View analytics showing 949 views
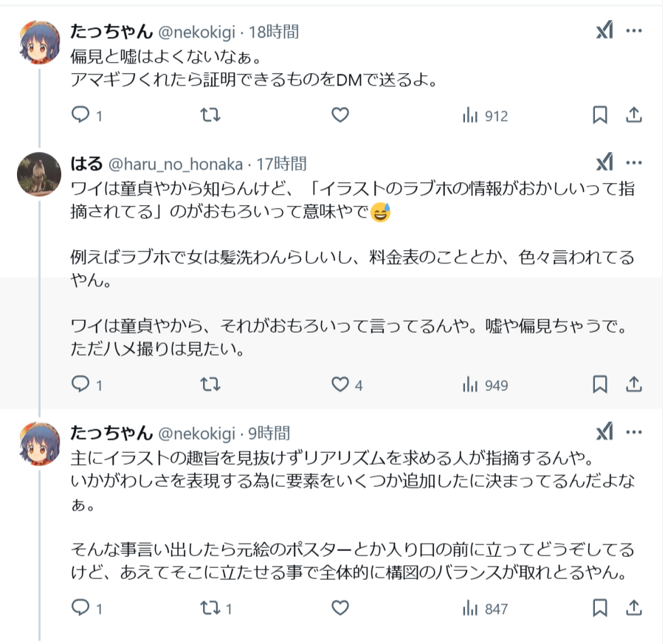 [x=485, y=384]
